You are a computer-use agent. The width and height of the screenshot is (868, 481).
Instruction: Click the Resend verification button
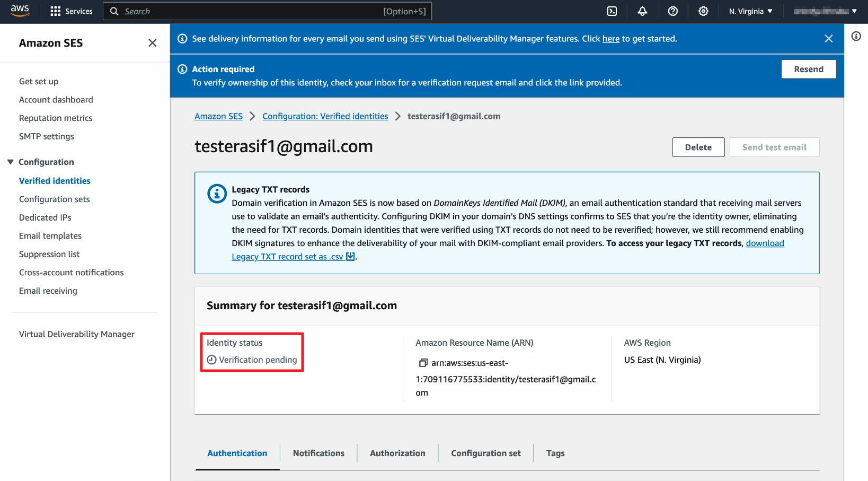(x=808, y=69)
